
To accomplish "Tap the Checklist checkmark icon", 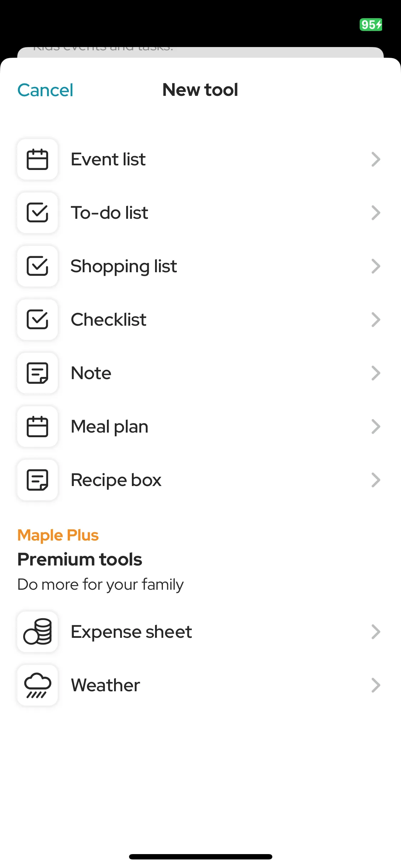I will click(37, 320).
